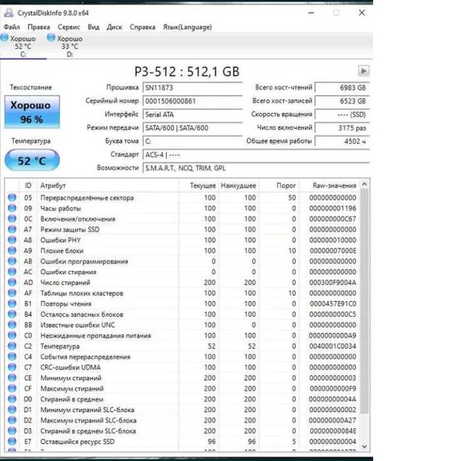This screenshot has width=476, height=461.
Task: Open the Правка menu
Action: (x=38, y=27)
